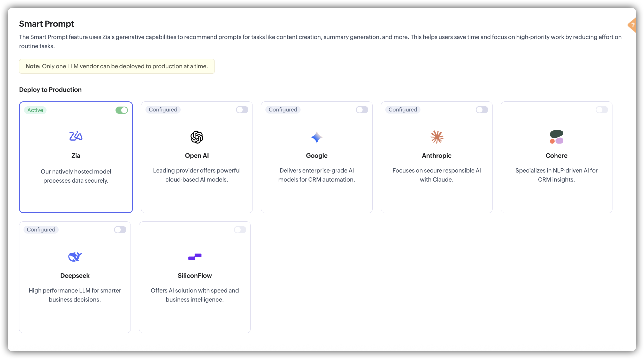
Task: Enable the Open AI production toggle
Action: coord(242,110)
